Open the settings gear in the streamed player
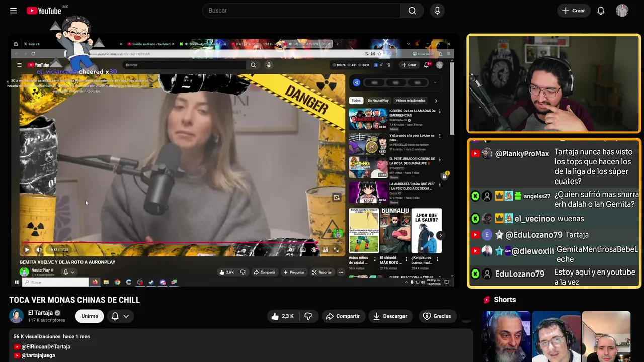This screenshot has width=644, height=362. click(x=314, y=250)
